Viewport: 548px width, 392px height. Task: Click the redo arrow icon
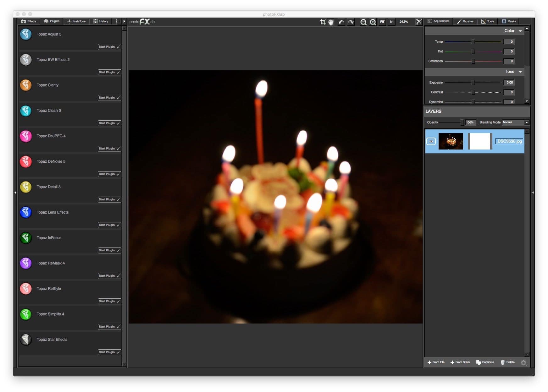click(x=351, y=22)
